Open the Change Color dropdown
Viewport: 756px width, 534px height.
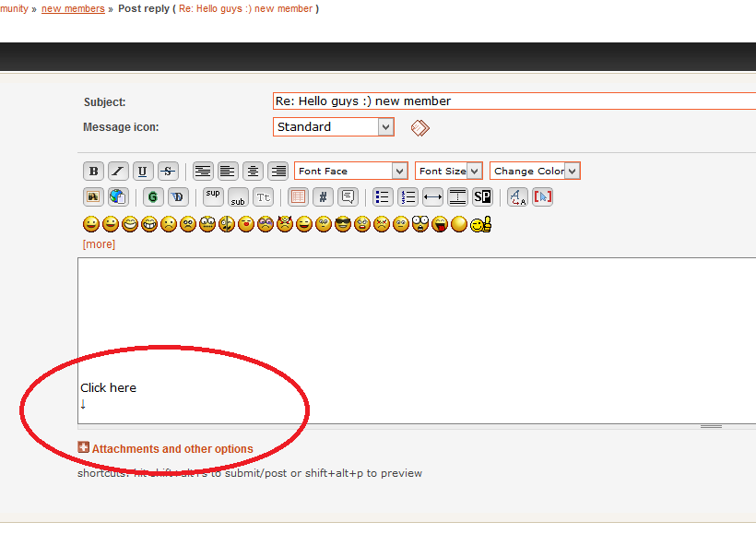tap(535, 172)
